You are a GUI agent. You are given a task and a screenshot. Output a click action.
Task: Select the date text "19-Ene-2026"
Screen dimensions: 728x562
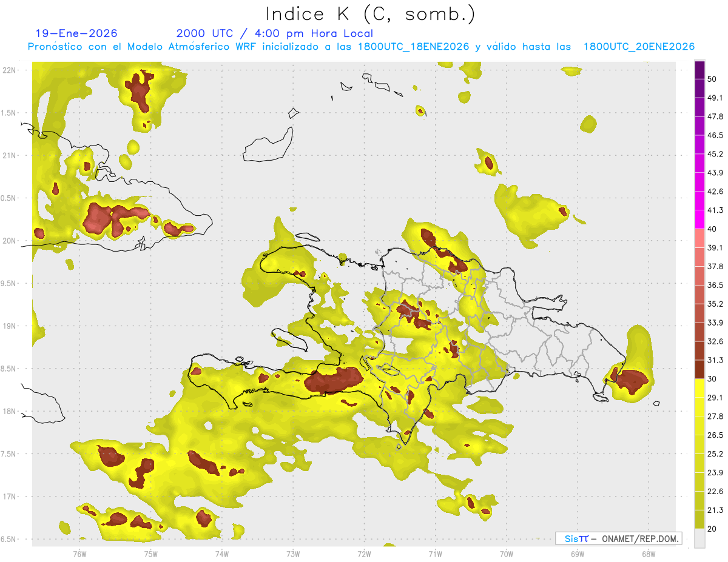[x=76, y=33]
